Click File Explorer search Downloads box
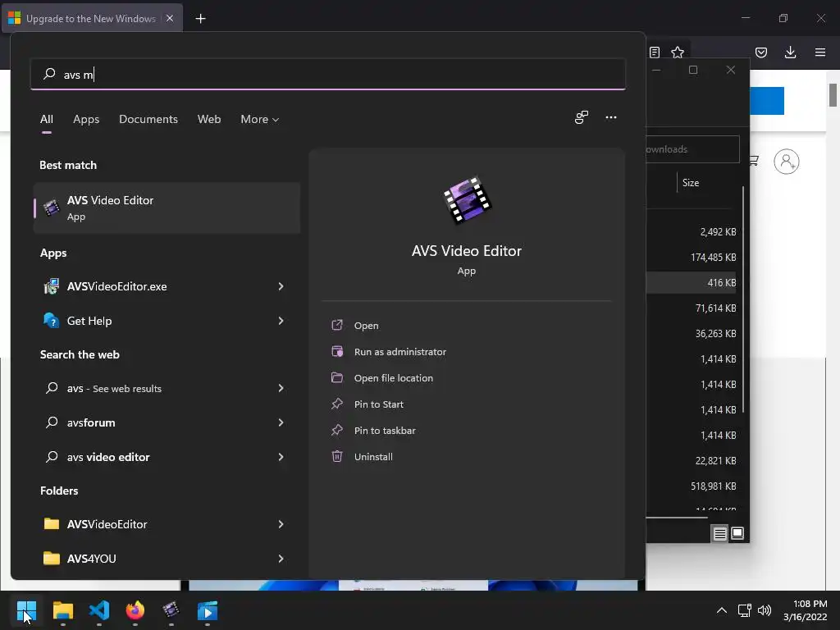 click(x=692, y=149)
